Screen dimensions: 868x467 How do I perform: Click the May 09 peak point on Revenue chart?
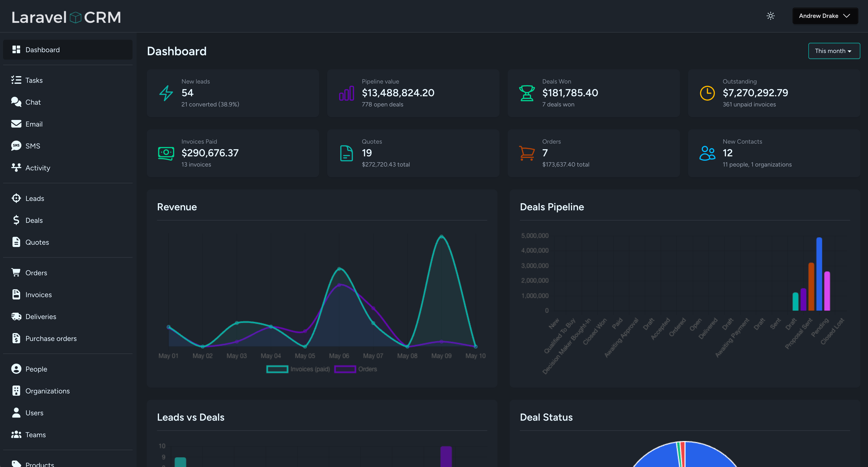[441, 237]
